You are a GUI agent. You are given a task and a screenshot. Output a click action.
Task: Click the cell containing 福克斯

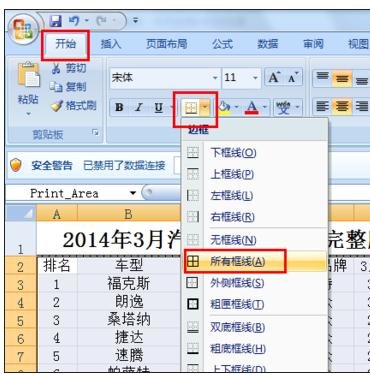(x=129, y=284)
